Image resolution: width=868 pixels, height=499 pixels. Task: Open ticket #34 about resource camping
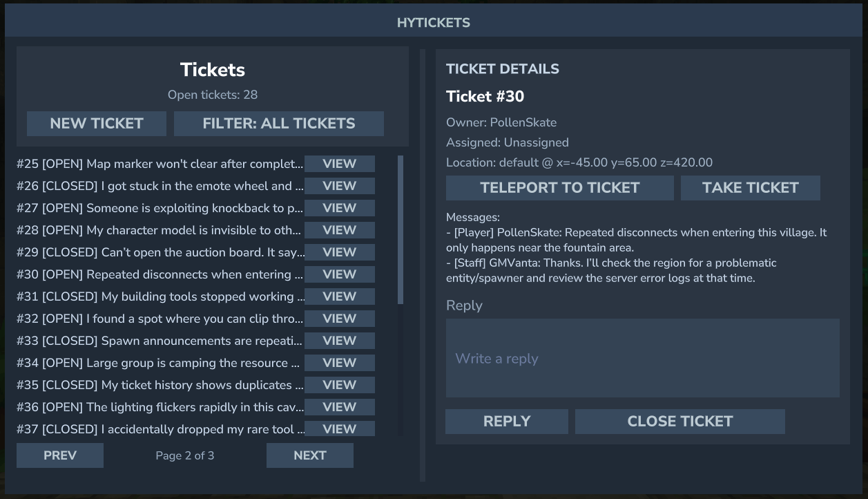point(339,363)
